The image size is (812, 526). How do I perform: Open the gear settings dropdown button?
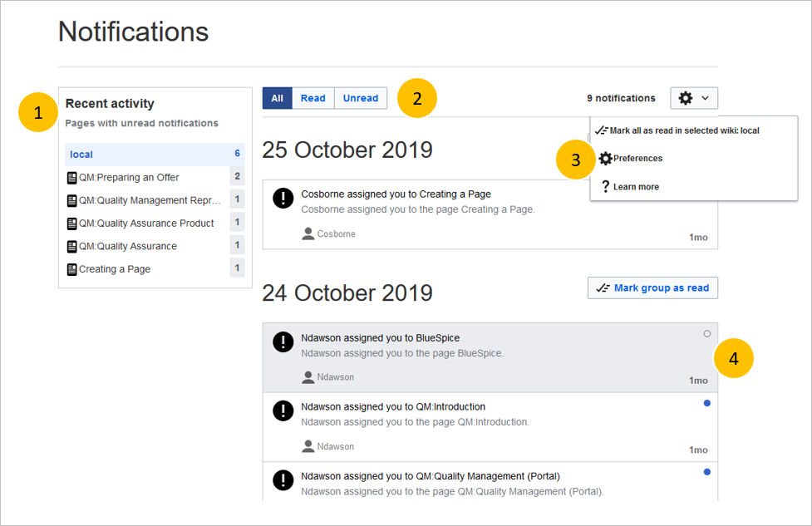pyautogui.click(x=694, y=98)
